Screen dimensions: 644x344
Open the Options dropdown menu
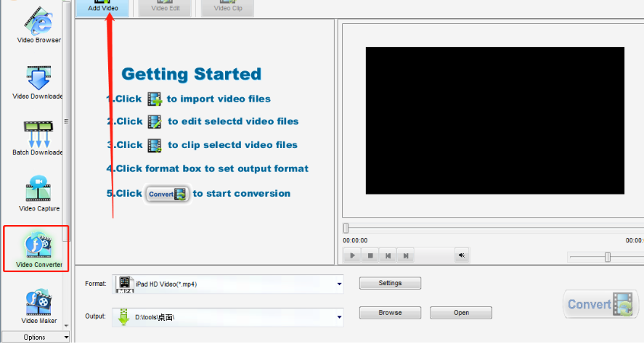(36, 337)
